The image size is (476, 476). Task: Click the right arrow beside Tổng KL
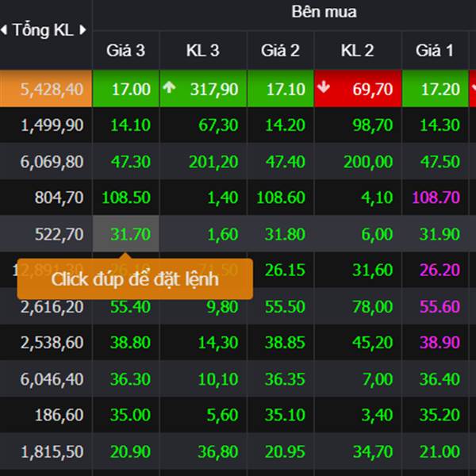(81, 31)
